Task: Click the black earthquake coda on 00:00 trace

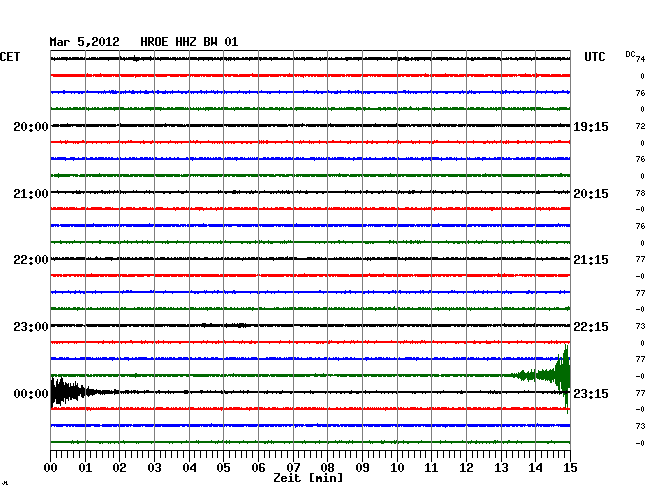Action: point(83,392)
